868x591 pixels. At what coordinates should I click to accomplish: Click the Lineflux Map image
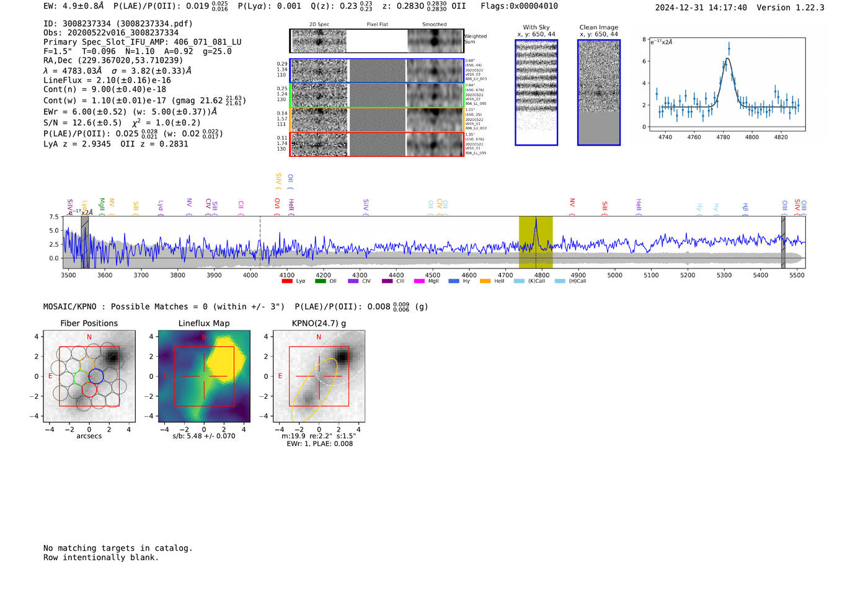[x=204, y=376]
